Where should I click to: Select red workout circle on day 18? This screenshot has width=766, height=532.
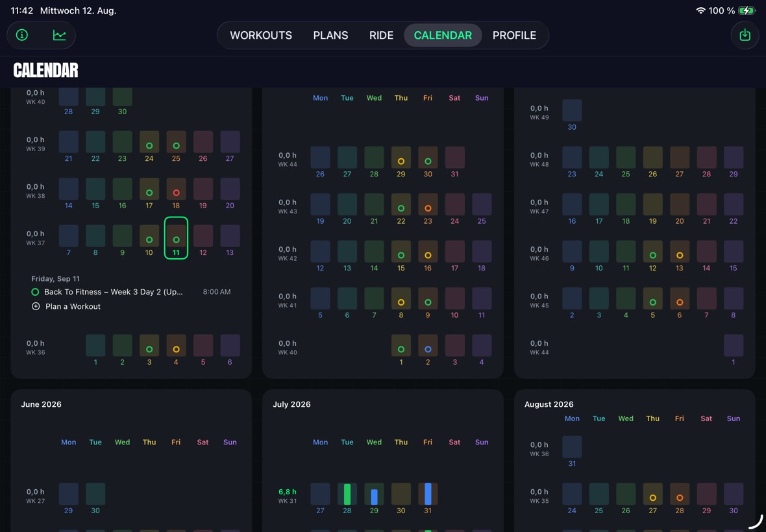(x=177, y=193)
